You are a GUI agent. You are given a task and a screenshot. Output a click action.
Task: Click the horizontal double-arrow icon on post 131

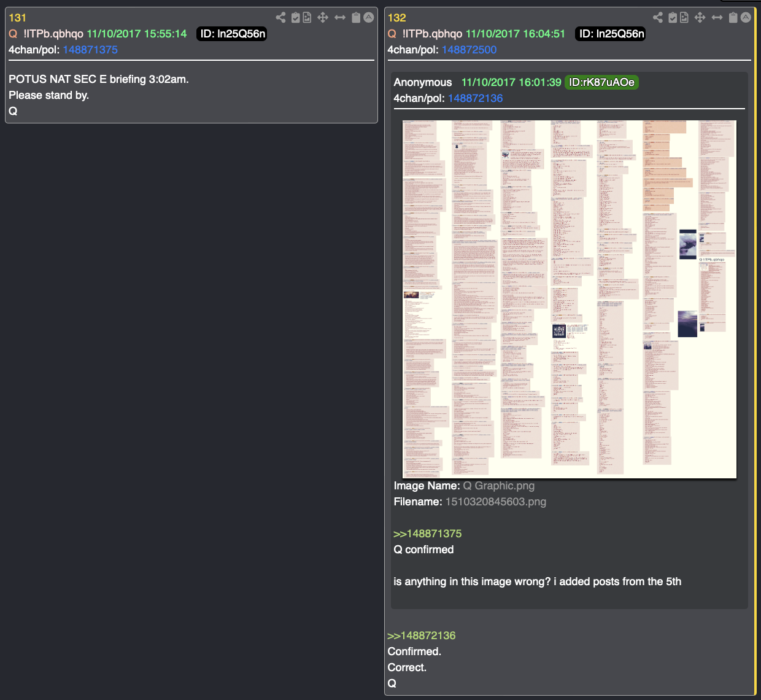click(x=340, y=17)
